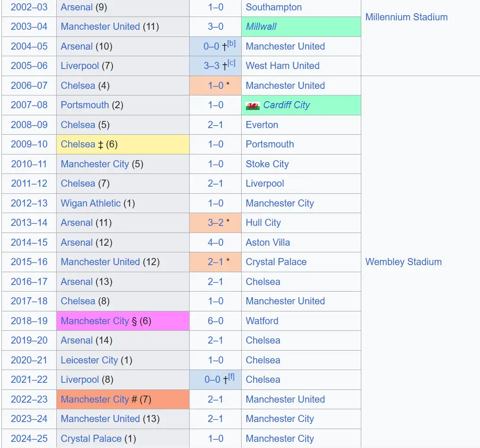
Task: Click Liverpool winner in the 2005–06 row
Action: pos(79,66)
